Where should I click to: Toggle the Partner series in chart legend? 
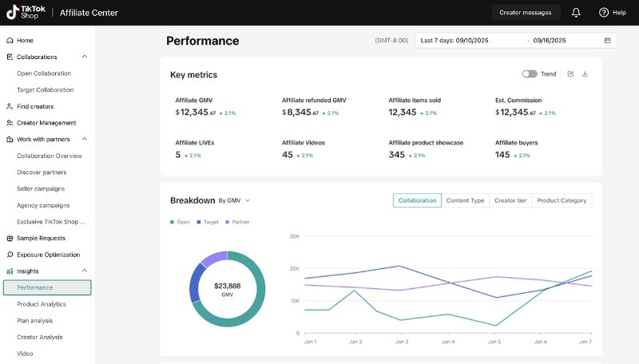coord(236,221)
